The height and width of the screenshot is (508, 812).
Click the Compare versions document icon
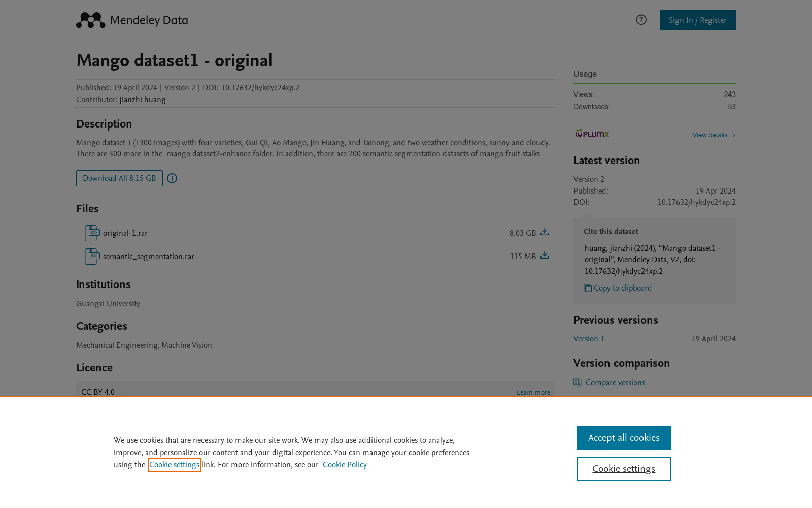point(578,383)
